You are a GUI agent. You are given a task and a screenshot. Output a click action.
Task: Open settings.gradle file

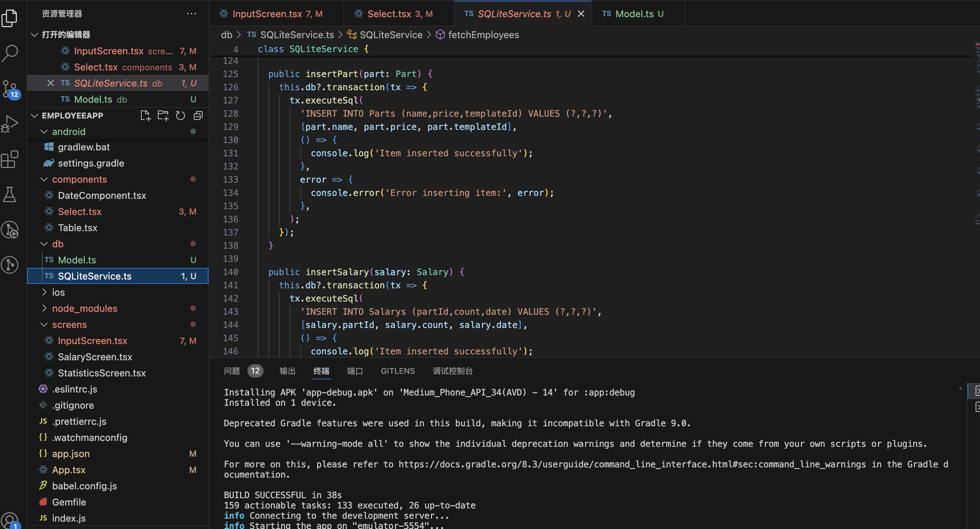coord(118,163)
